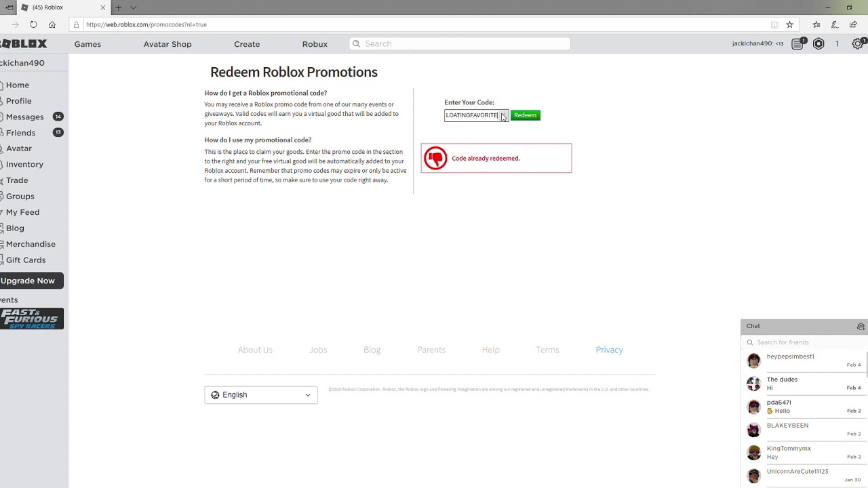Show the tab previews chevron
This screenshot has width=868, height=488.
point(133,7)
